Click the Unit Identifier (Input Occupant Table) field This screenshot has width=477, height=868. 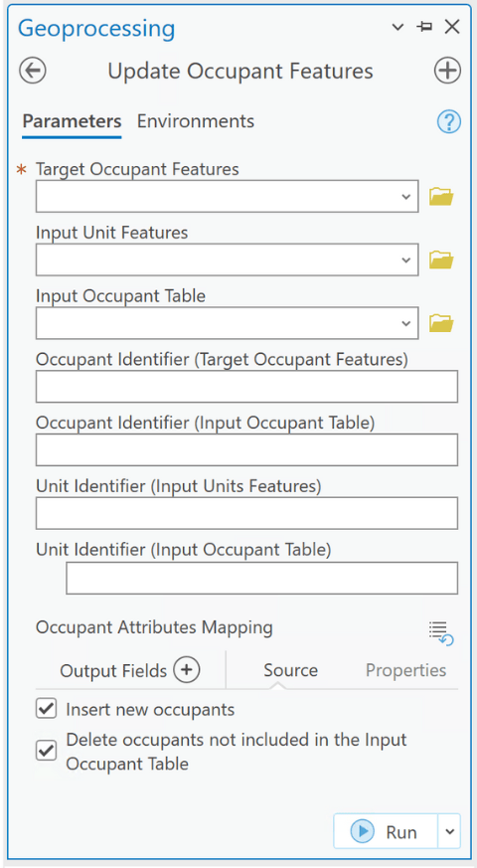coord(261,579)
